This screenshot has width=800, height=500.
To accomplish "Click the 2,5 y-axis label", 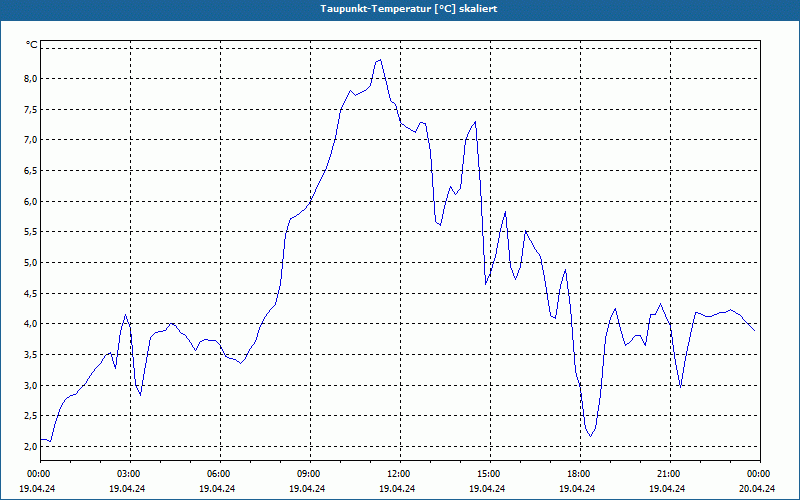I will click(31, 416).
